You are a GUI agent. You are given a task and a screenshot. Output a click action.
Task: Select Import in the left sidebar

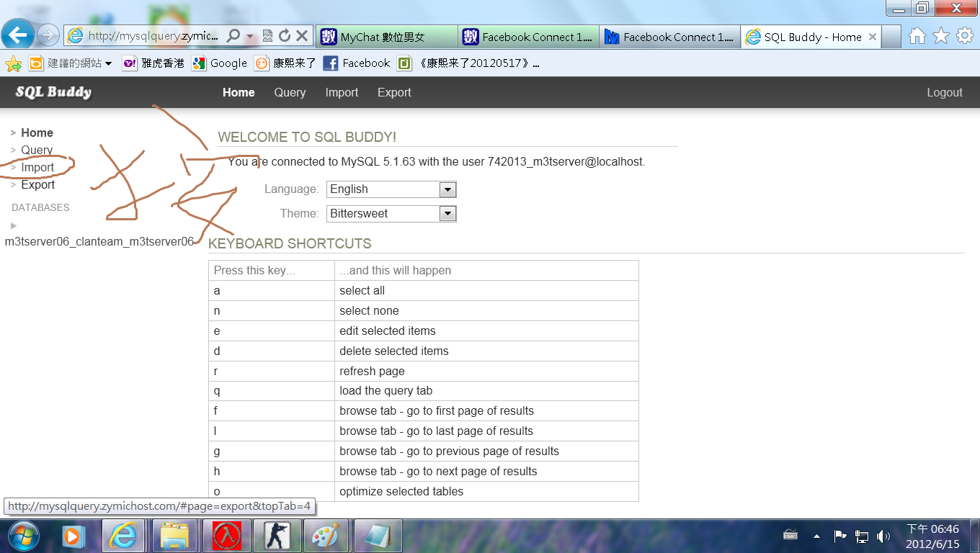(37, 167)
